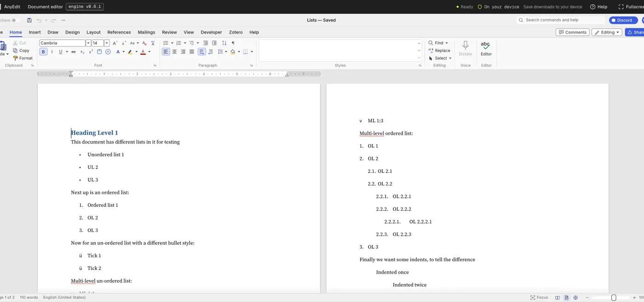Open the Layout tab

[x=93, y=32]
